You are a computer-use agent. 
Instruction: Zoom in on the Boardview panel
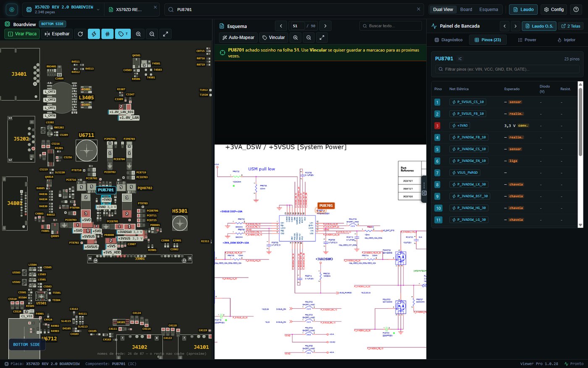[x=138, y=34]
